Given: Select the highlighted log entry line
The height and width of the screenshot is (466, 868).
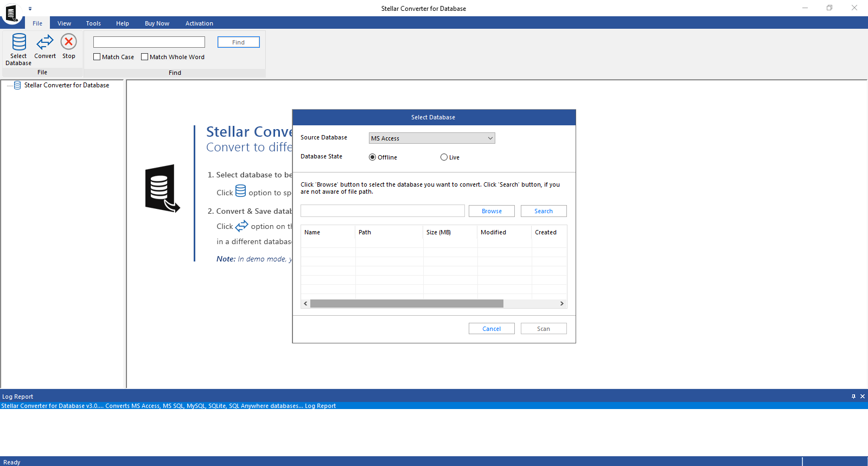Looking at the screenshot, I should [434, 406].
